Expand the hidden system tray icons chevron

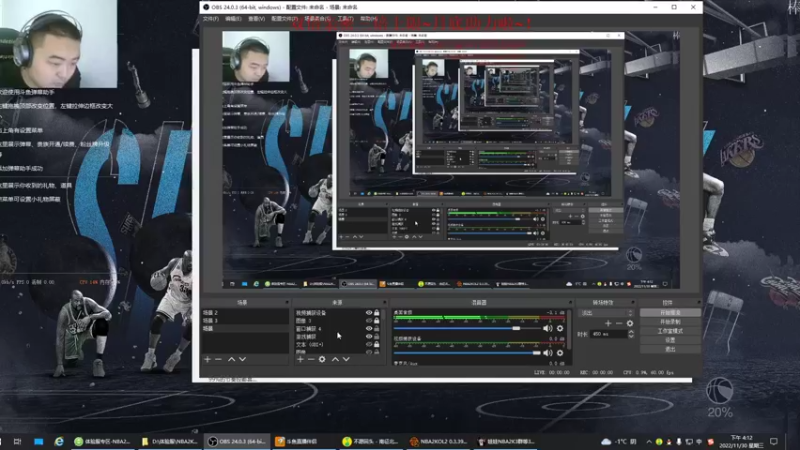(x=648, y=441)
